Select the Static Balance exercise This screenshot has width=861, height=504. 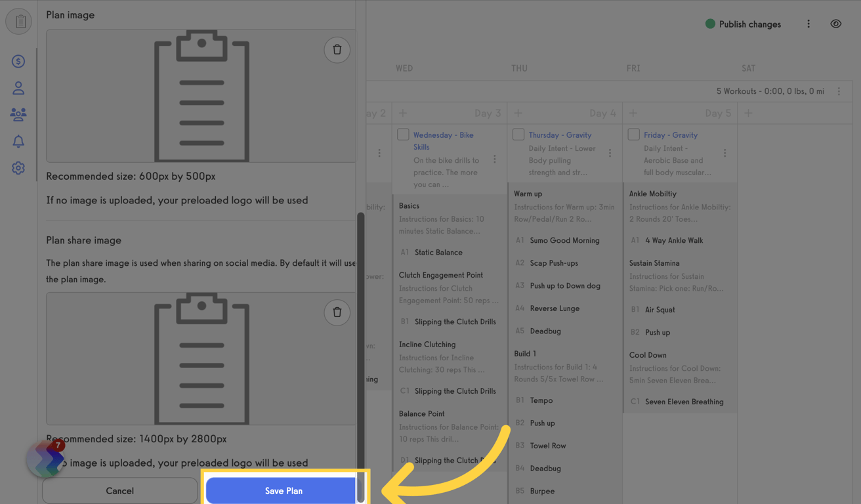pos(438,253)
